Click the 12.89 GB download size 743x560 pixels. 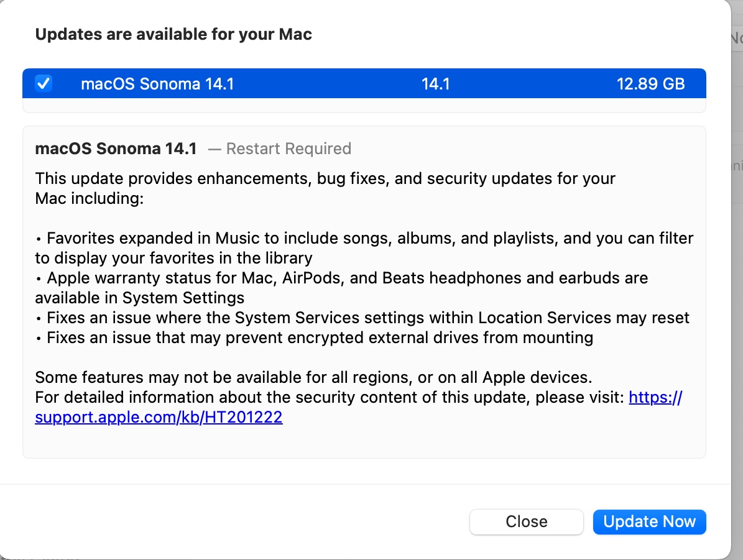pos(650,83)
